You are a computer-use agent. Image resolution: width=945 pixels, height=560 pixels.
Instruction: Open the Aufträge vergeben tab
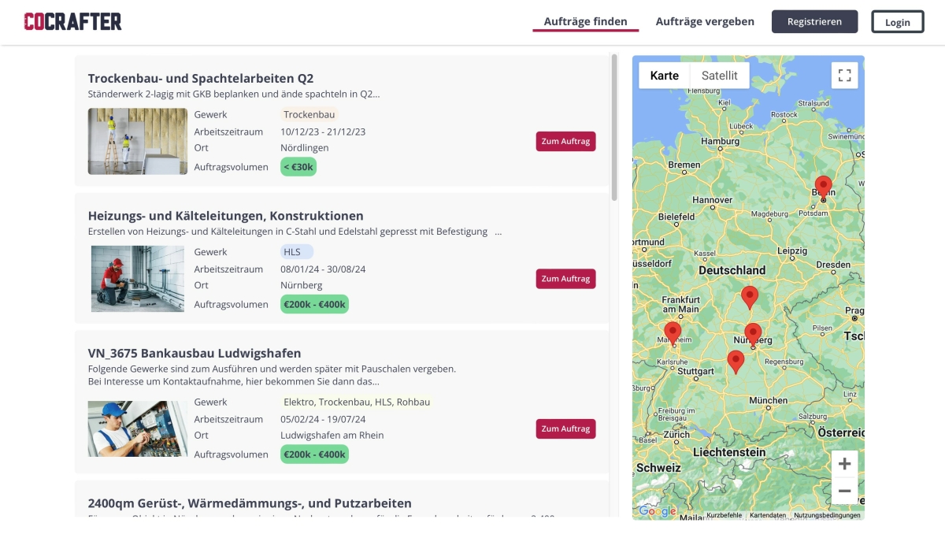point(705,21)
